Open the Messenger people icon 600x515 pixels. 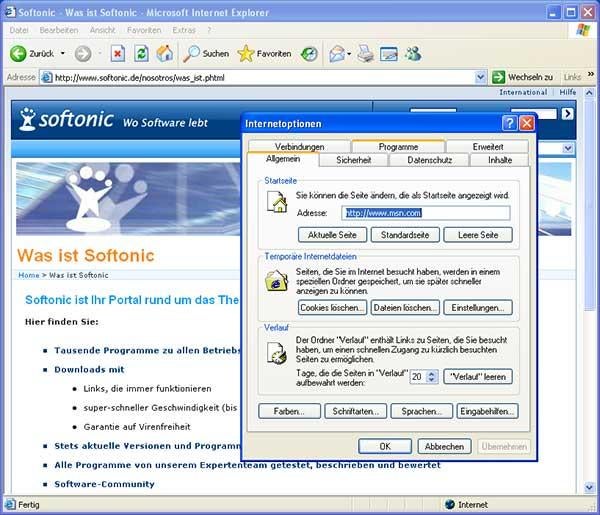(x=413, y=54)
